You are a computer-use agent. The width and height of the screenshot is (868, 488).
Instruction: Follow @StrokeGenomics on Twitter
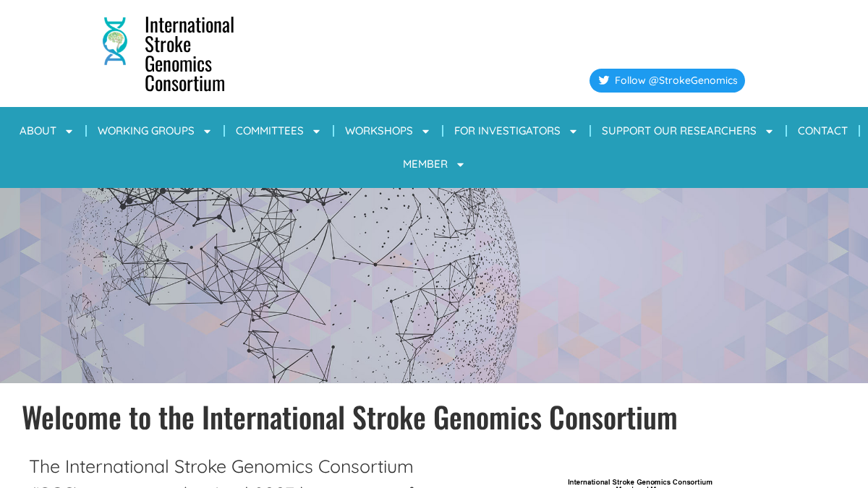(667, 80)
